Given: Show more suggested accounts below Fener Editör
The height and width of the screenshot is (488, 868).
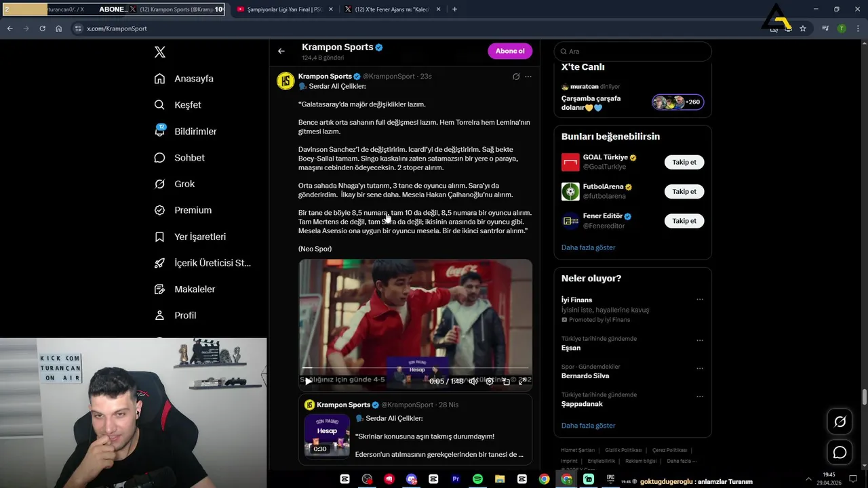Looking at the screenshot, I should 588,247.
